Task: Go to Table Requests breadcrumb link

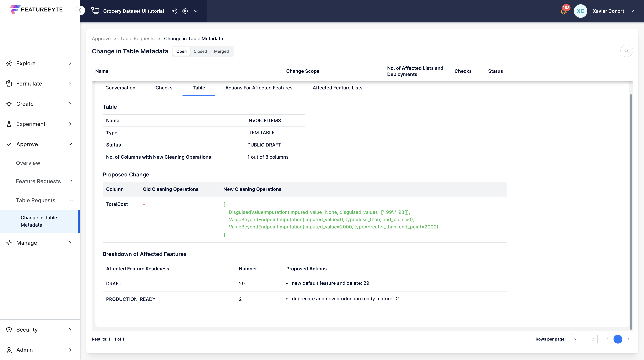Action: 137,39
